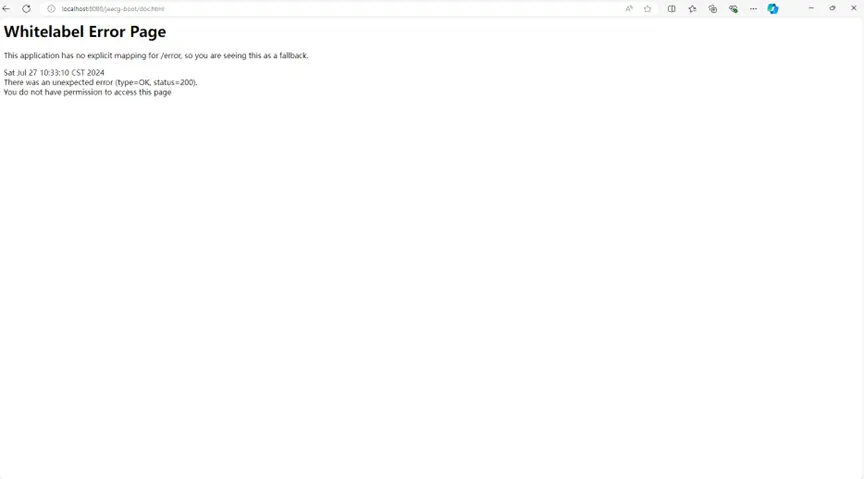Click the timestamp "Sat Jul 27 10:33:10 CST 2024"
This screenshot has width=864, height=479.
(54, 73)
